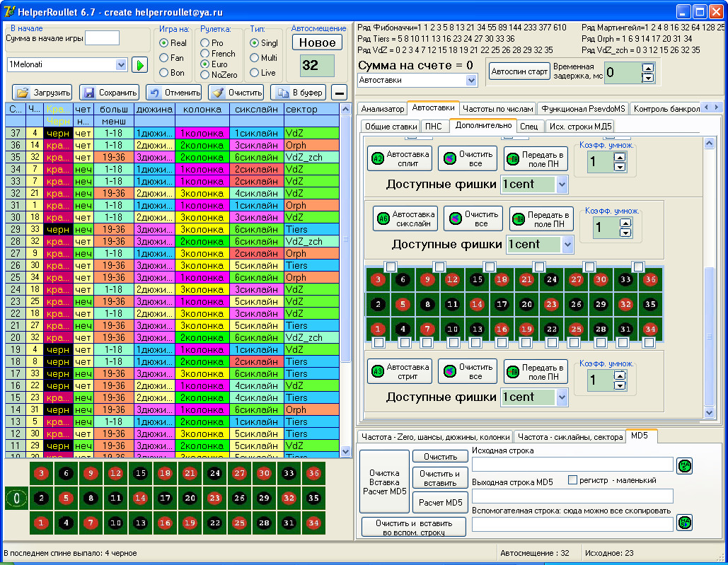This screenshot has width=728, height=565.
Task: Click the Автоставка сиклайн button
Action: click(x=405, y=219)
